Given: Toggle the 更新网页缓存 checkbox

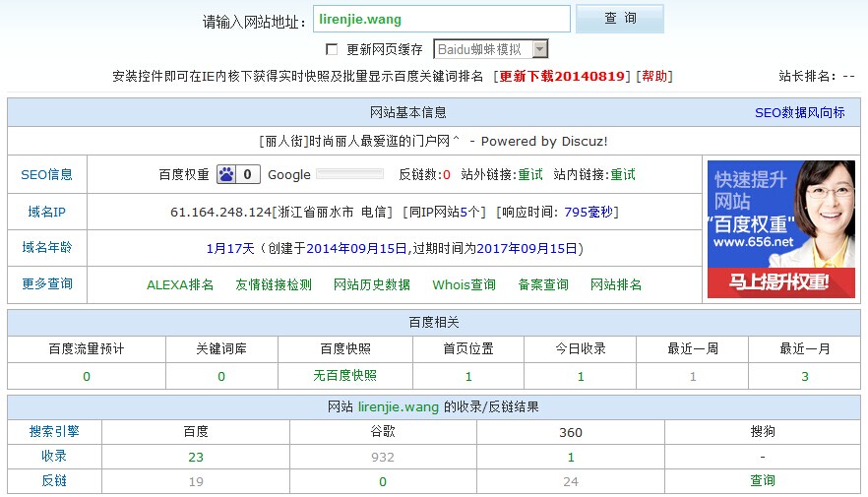Looking at the screenshot, I should 332,49.
